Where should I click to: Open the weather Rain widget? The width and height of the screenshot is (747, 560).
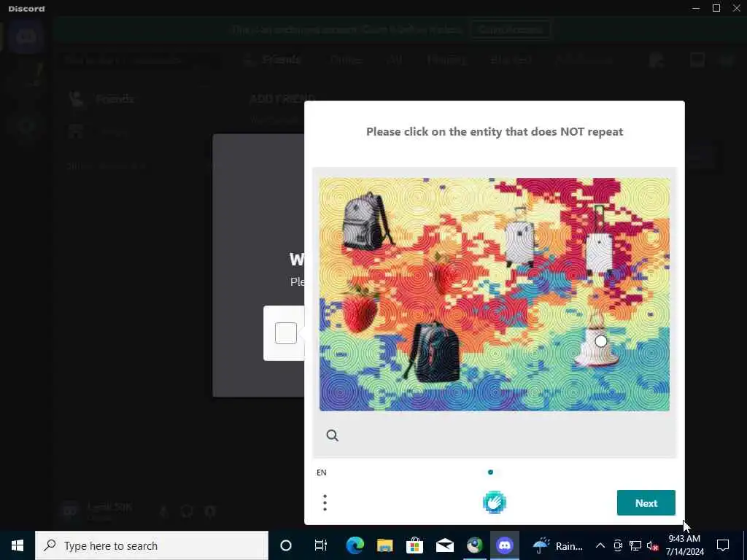coord(557,545)
